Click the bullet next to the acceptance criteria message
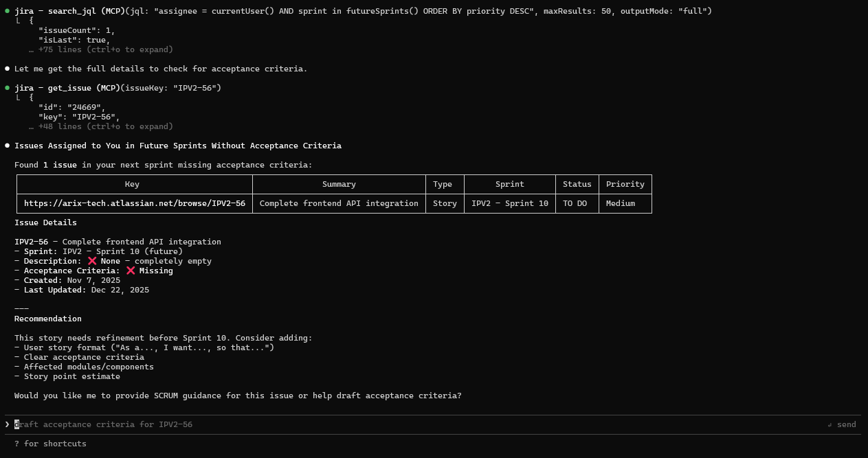 pyautogui.click(x=7, y=68)
